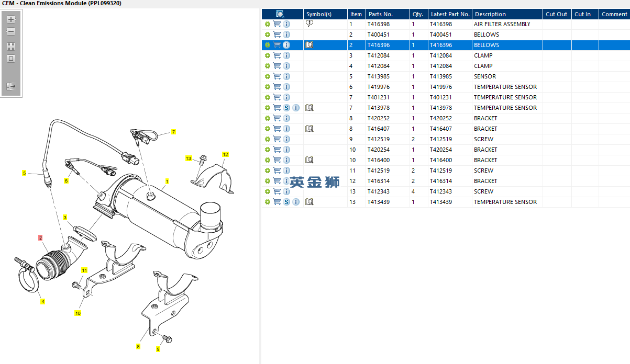Add T419976 temperature sensor to cart
630x364 pixels.
(277, 87)
